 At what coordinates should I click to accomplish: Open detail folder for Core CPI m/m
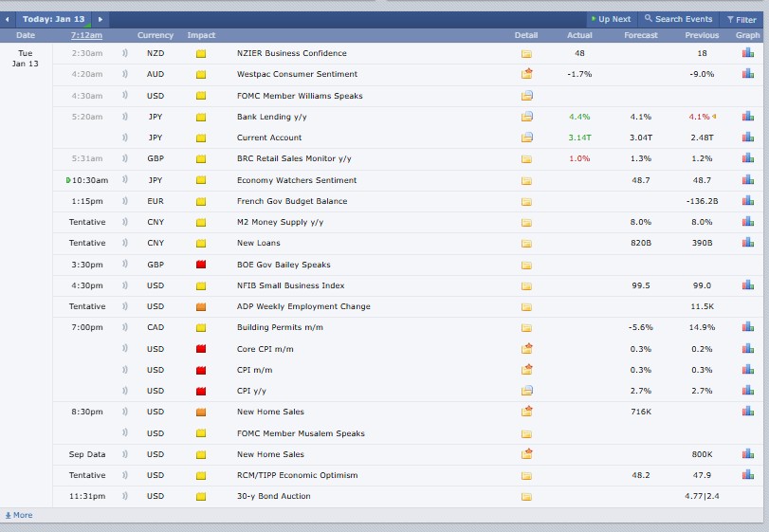526,349
